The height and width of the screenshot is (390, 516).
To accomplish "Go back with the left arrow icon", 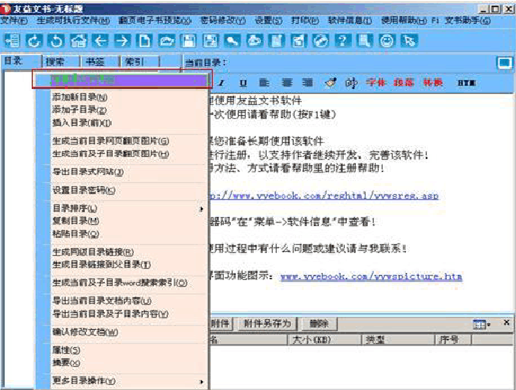I will point(100,41).
